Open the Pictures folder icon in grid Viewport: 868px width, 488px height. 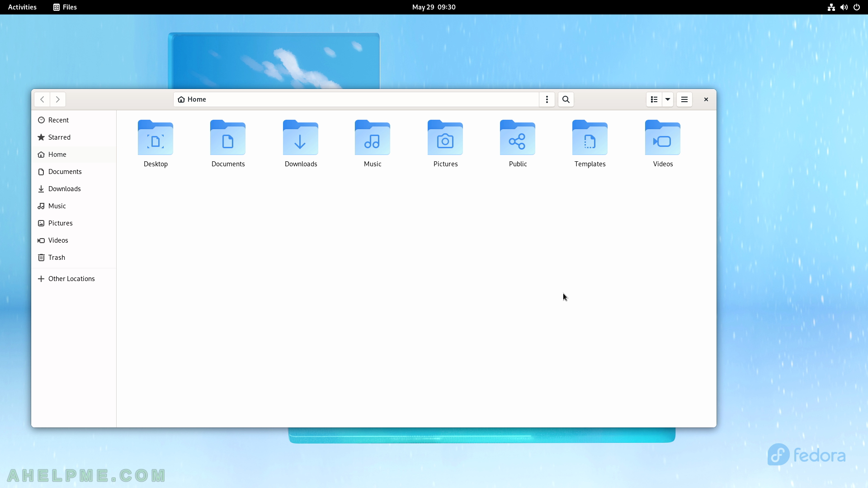(445, 137)
